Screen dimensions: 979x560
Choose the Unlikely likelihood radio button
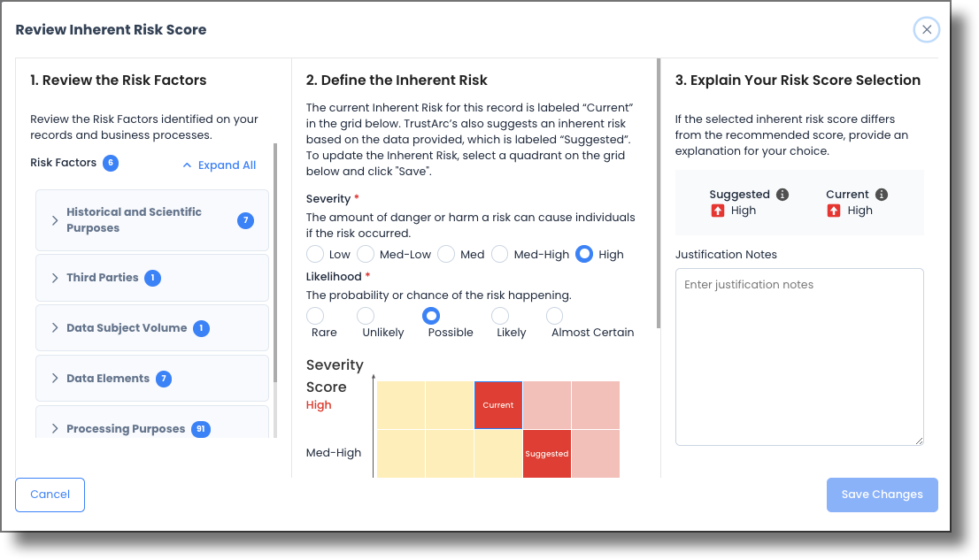click(x=366, y=316)
